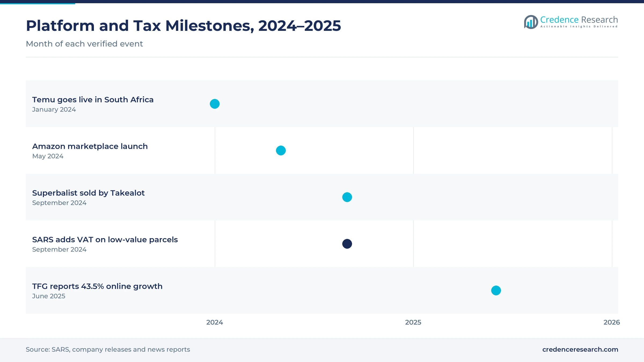This screenshot has height=362, width=644.
Task: Select the 'TFG reports 43.5% online growth' label
Action: 97,286
